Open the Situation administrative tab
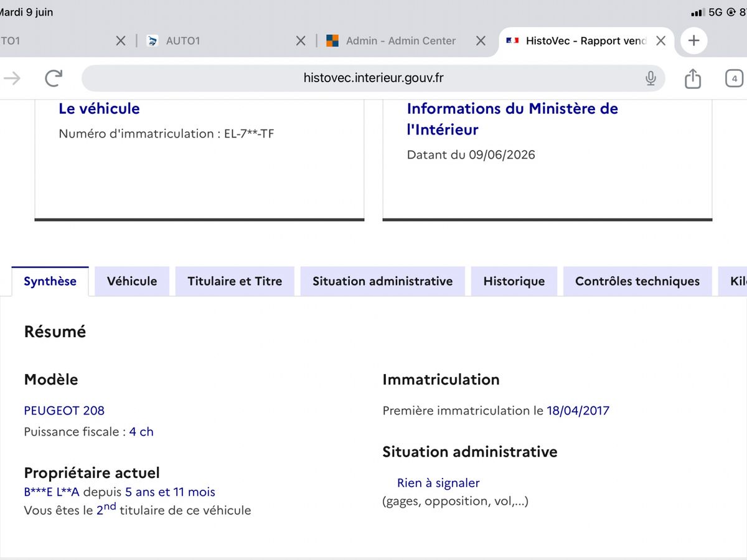This screenshot has width=747, height=560. [x=383, y=281]
